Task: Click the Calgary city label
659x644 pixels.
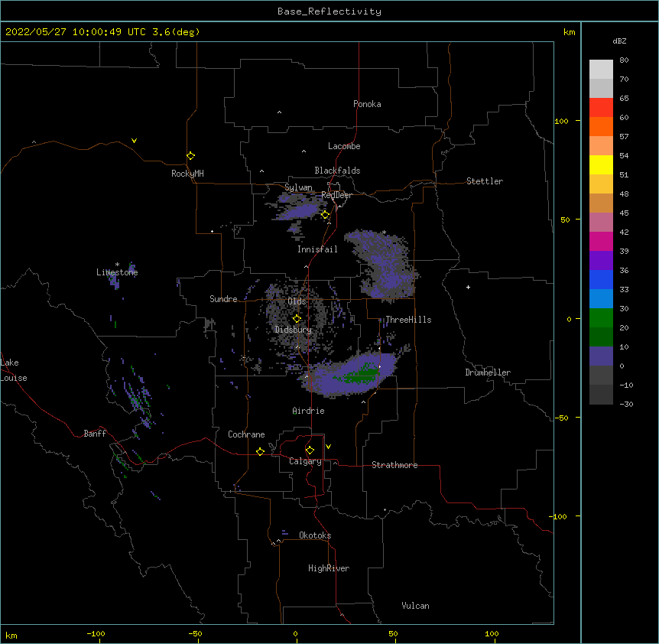Action: coord(306,461)
